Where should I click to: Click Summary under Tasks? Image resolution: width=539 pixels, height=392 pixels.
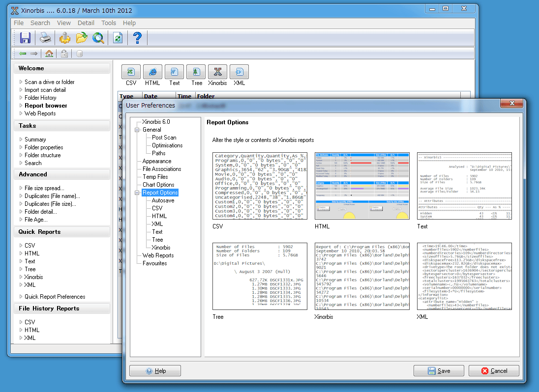click(x=35, y=140)
